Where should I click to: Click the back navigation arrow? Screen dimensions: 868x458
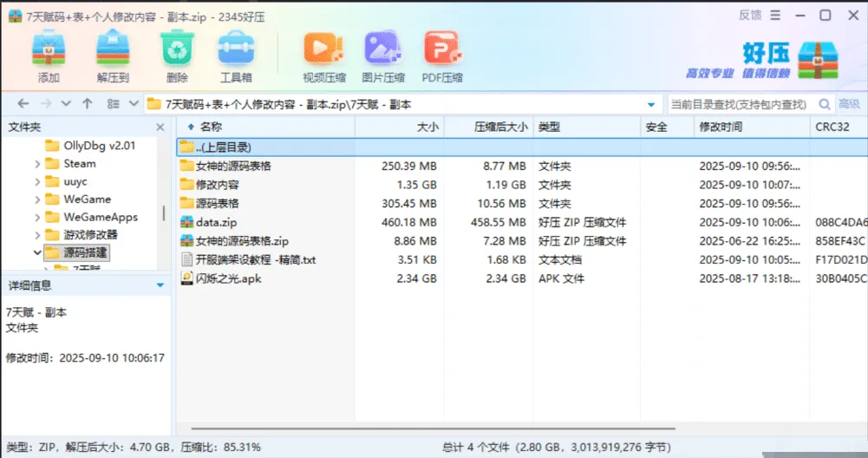(23, 103)
